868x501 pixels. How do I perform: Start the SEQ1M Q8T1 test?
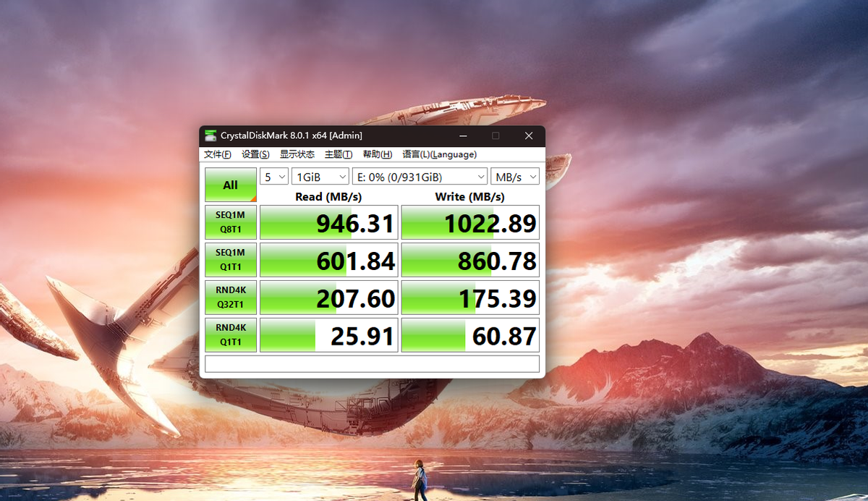[x=231, y=222]
